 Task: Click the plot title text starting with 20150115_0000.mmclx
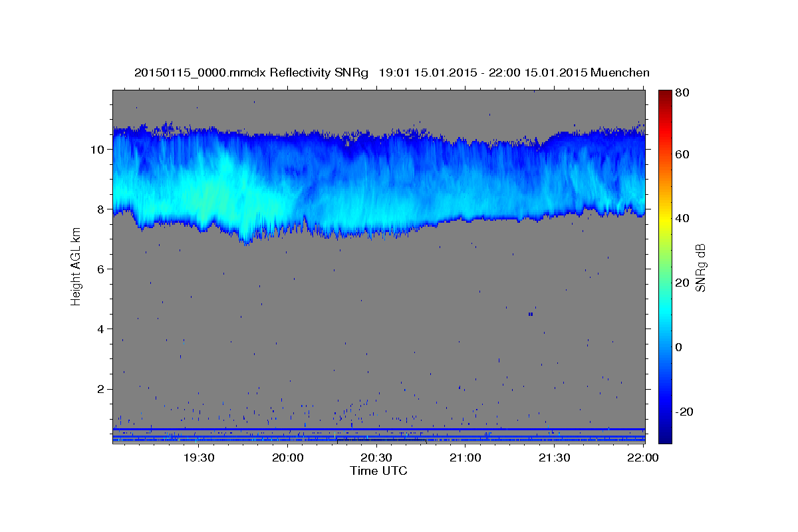tap(392, 72)
